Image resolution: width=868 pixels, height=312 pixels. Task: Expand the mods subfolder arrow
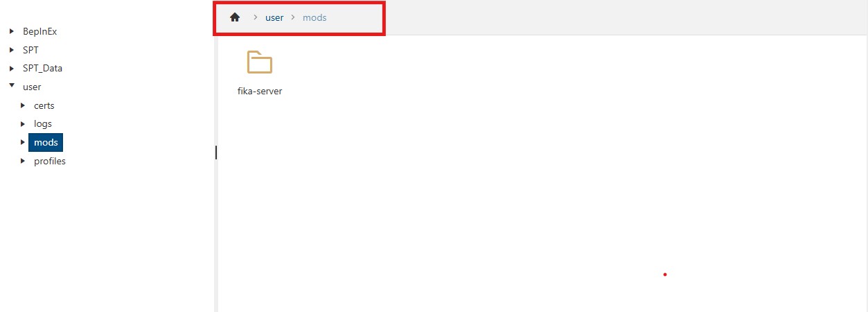tap(23, 143)
